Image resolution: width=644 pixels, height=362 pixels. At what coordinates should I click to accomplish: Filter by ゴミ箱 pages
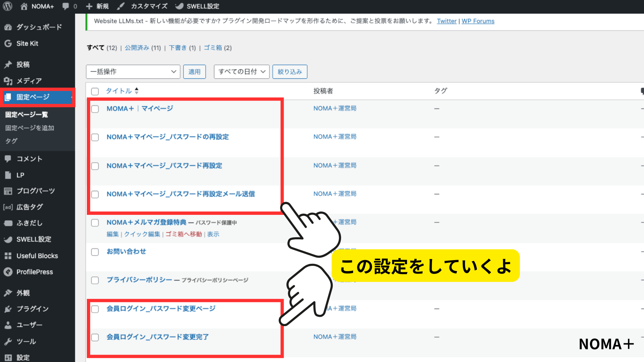[213, 48]
